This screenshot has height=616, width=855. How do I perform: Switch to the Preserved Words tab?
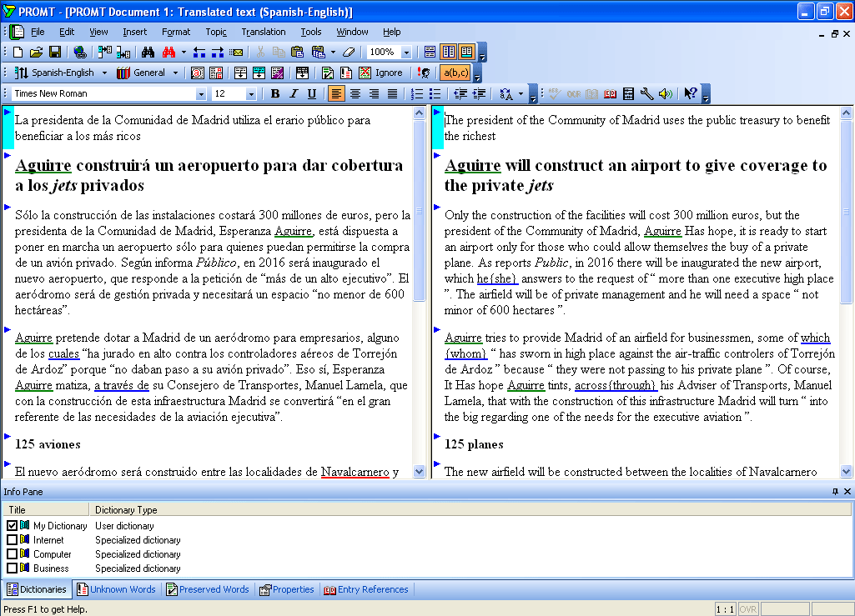208,589
